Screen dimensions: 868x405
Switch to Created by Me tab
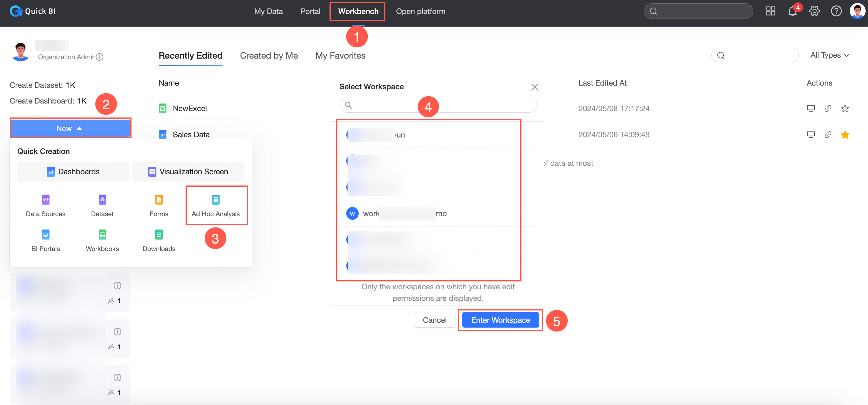click(x=268, y=56)
